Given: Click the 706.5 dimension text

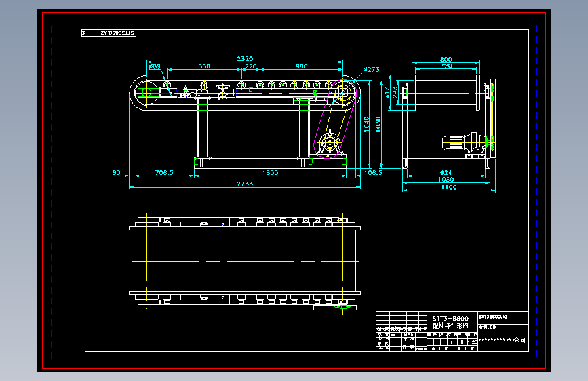Looking at the screenshot, I should pos(164,172).
